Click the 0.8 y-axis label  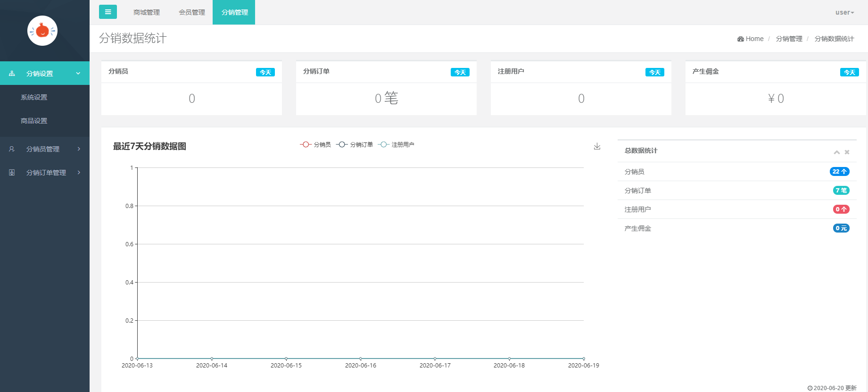point(129,206)
